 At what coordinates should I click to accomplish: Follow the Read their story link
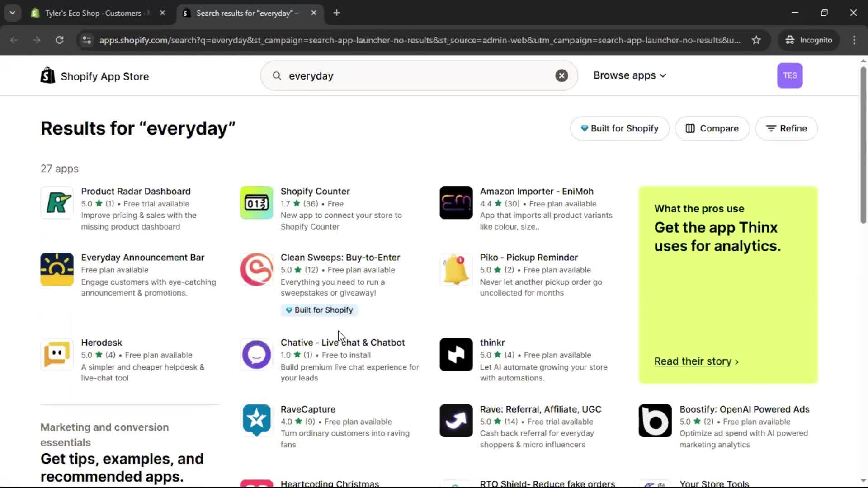click(695, 361)
